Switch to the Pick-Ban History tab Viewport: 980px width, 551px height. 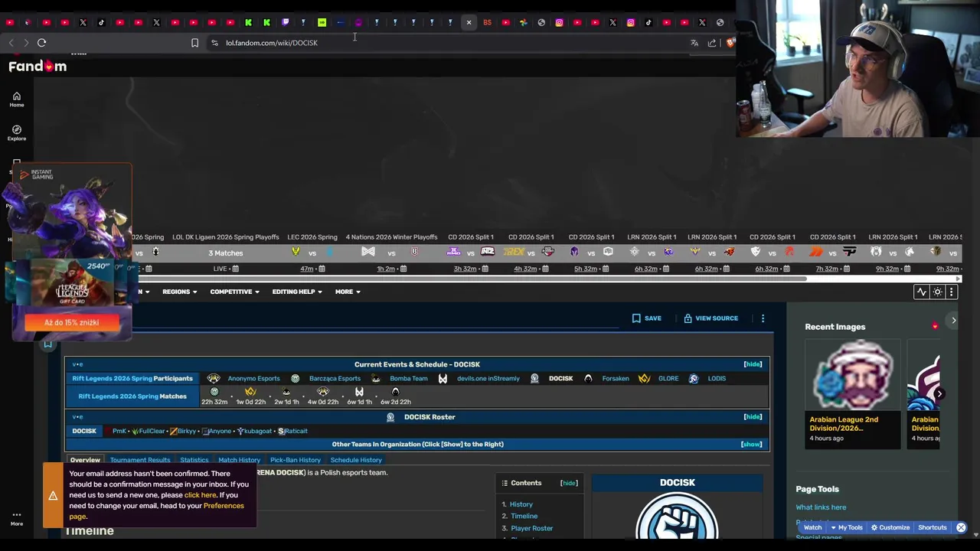(295, 460)
